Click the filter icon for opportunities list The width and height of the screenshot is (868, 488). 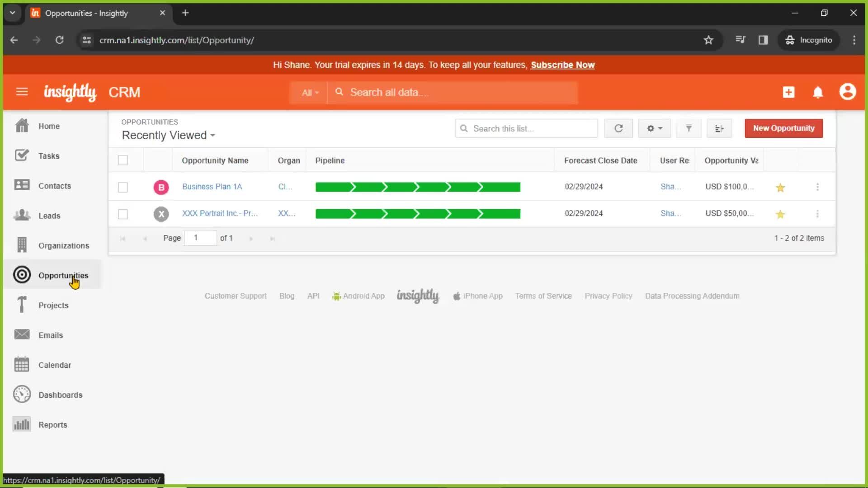pos(689,127)
